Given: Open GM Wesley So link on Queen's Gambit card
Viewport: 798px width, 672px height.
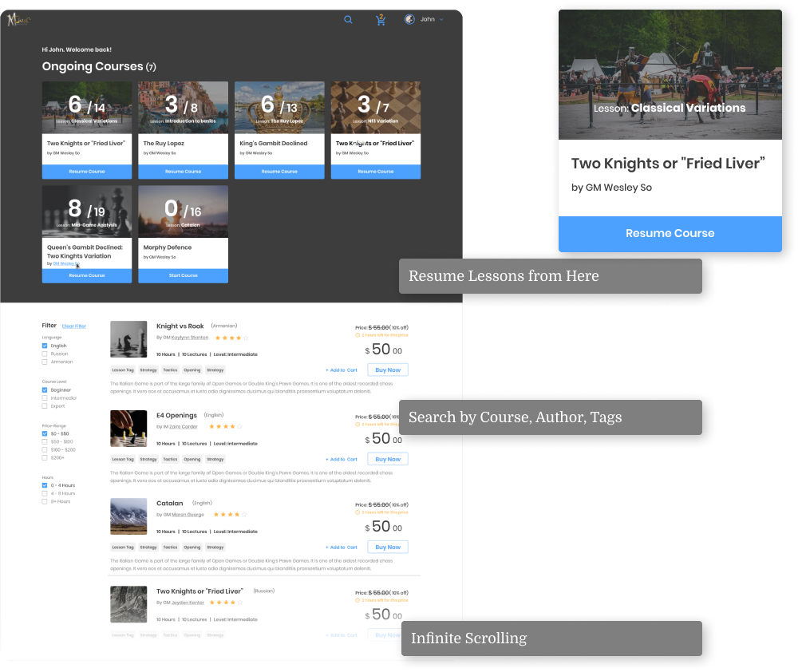Looking at the screenshot, I should 66,263.
